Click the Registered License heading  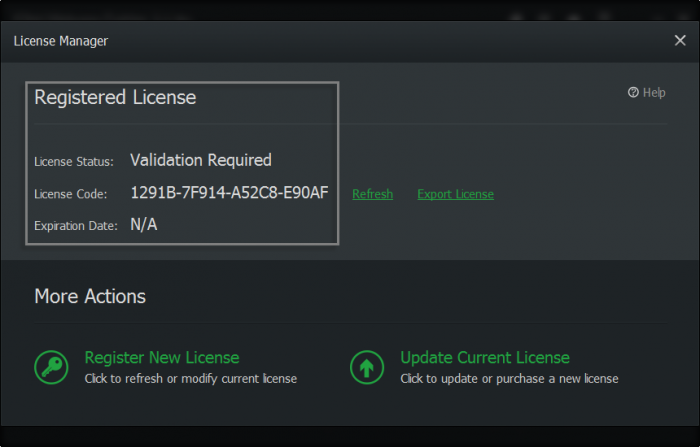click(115, 98)
